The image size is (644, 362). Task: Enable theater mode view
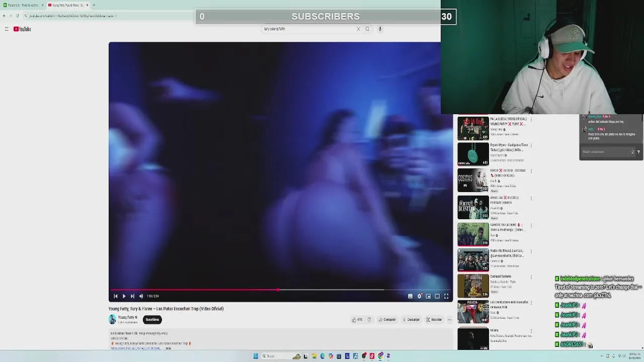(437, 296)
